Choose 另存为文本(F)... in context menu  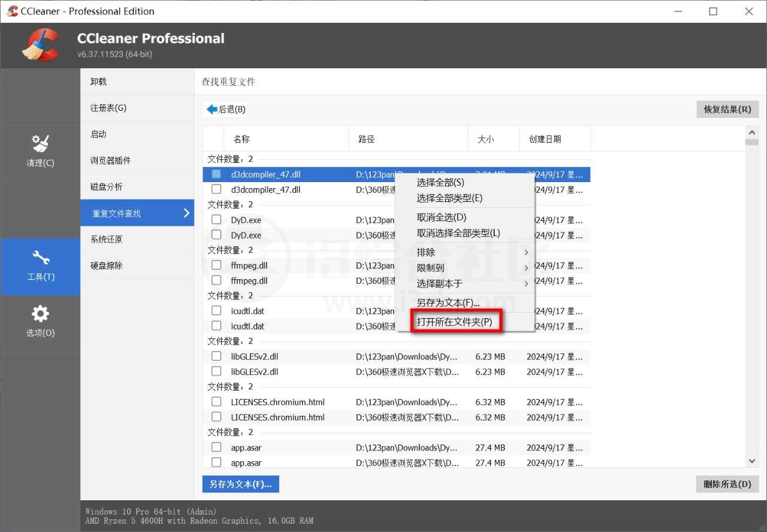click(x=464, y=303)
